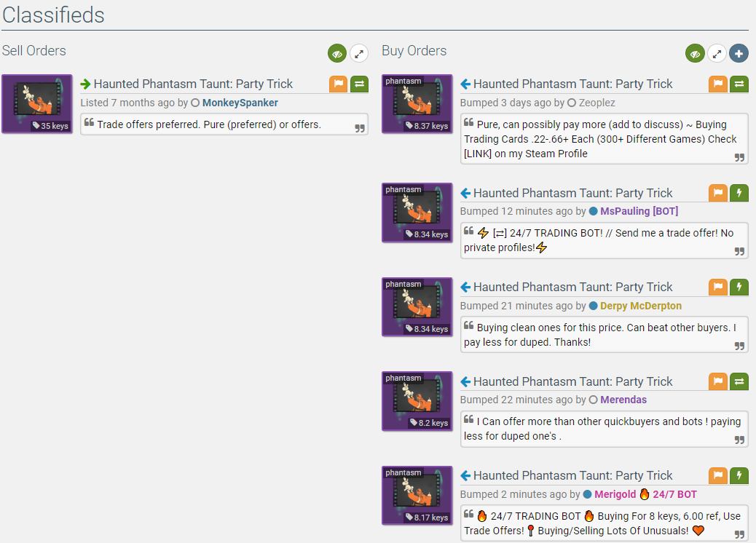Click trade offer icon on Zeoplez buy order

(x=739, y=84)
